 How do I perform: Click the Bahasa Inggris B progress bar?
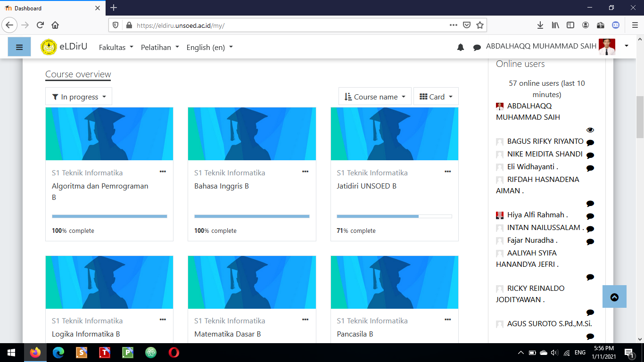click(252, 216)
